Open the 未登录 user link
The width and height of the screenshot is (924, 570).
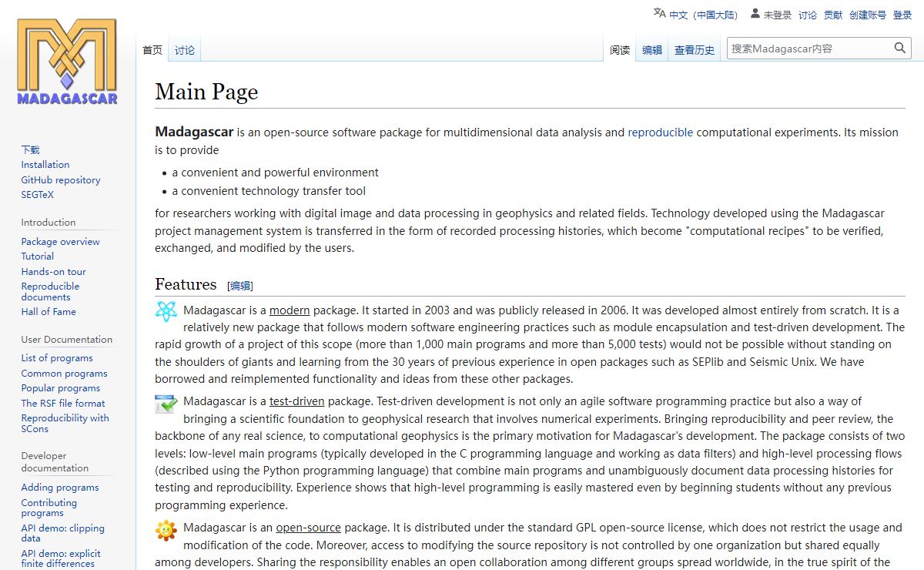778,15
